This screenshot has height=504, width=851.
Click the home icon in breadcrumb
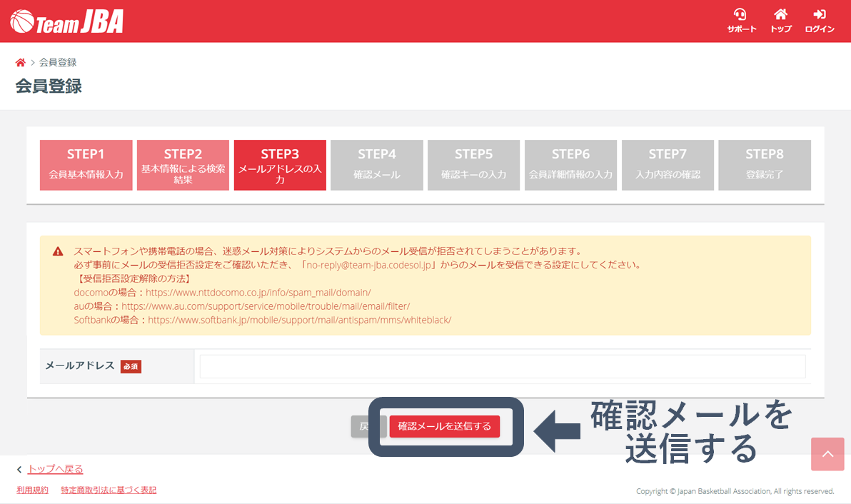coord(21,63)
